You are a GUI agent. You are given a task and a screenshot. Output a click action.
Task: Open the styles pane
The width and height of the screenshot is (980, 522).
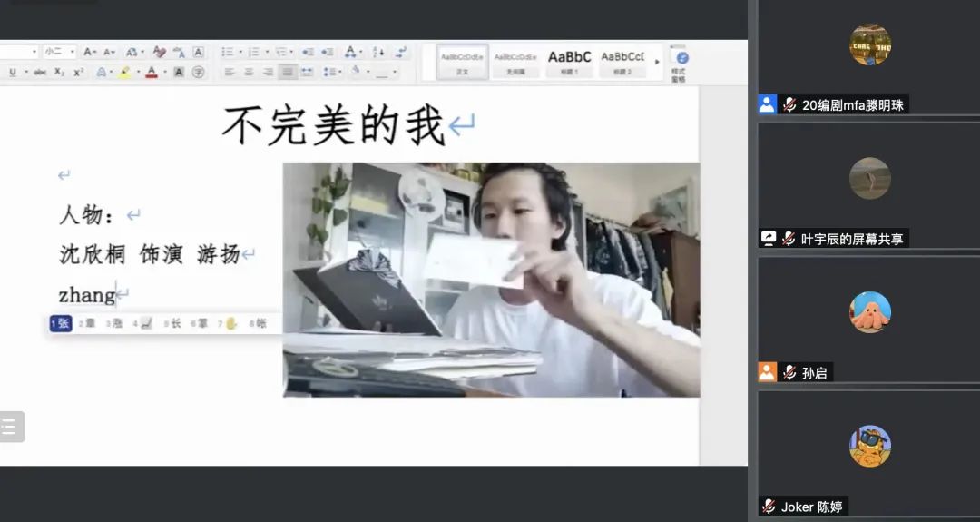tap(678, 64)
